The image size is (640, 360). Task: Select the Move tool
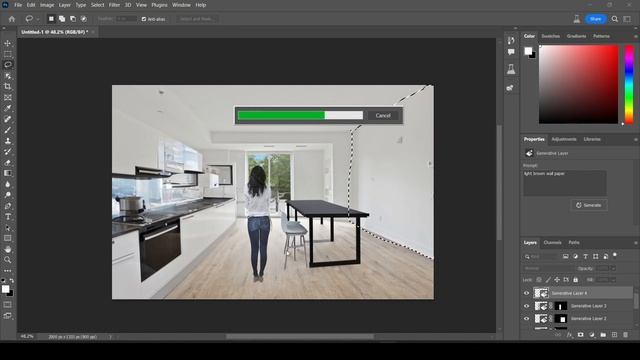(x=7, y=43)
